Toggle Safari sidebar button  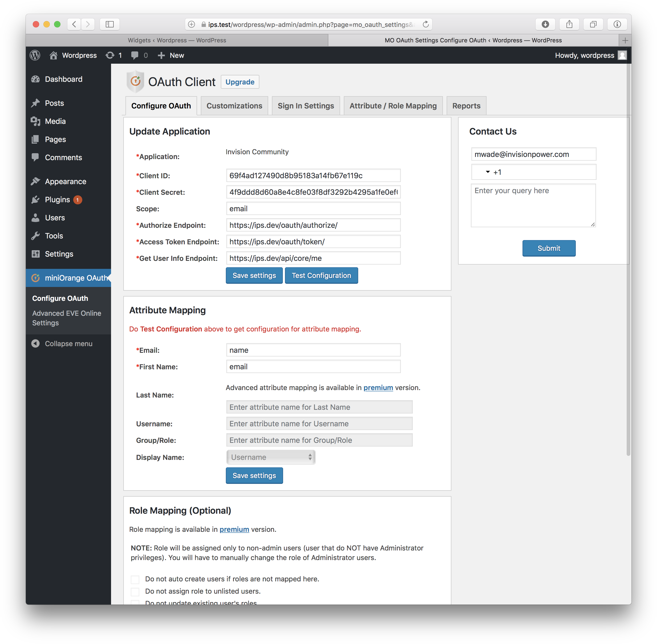109,24
